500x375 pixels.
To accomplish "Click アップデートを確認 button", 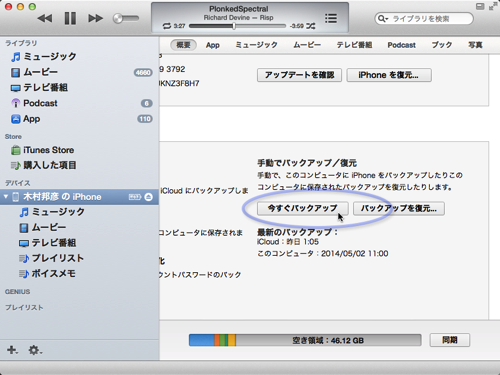I will click(x=299, y=75).
